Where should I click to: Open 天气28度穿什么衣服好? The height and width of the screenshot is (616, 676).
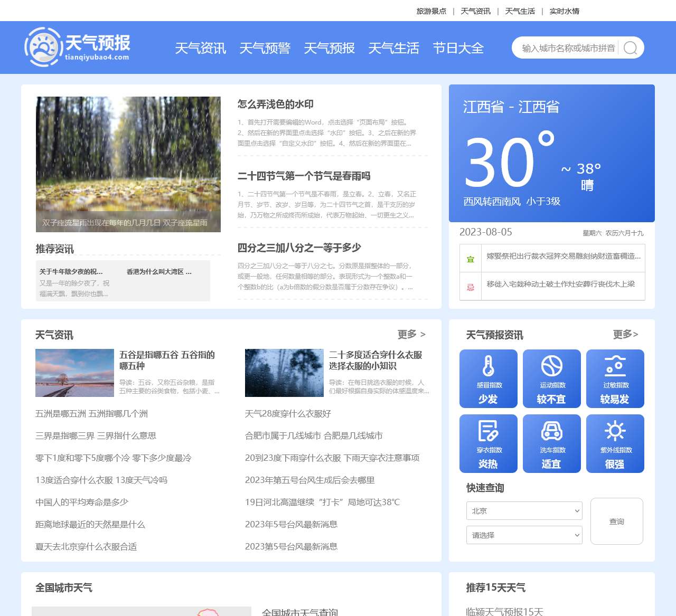pyautogui.click(x=288, y=413)
